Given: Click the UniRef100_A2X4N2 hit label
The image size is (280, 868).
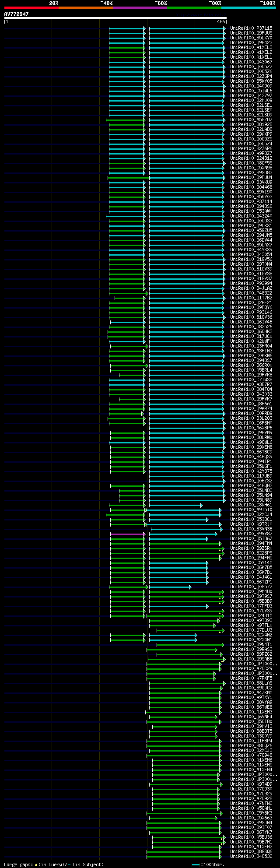Looking at the screenshot, I should (251, 635).
